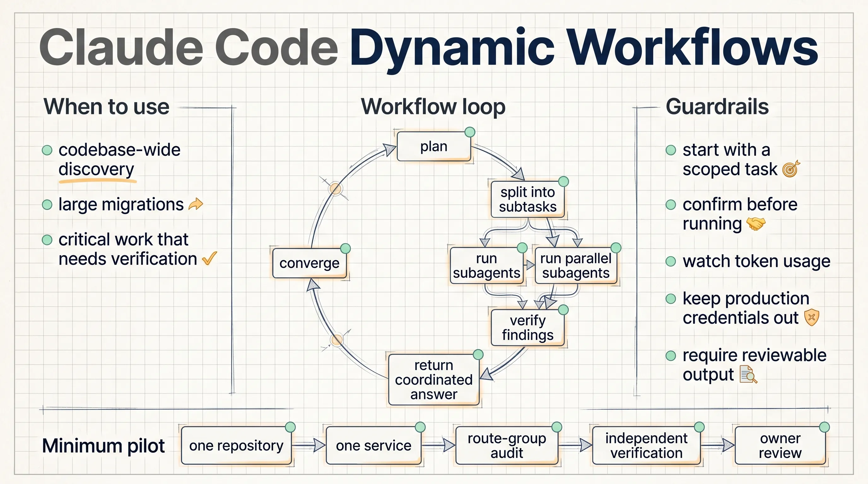Click the green bullet next to "large migrations"
This screenshot has height=484, width=868.
(x=47, y=205)
